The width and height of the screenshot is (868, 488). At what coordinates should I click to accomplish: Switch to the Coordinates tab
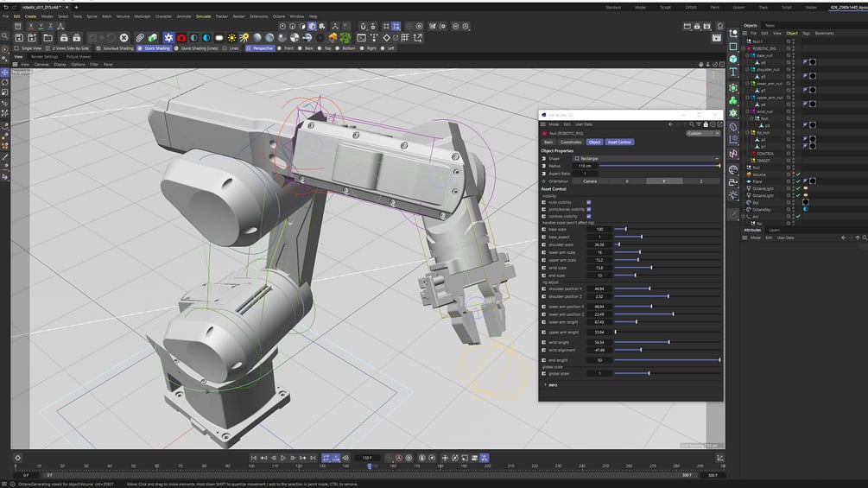571,142
